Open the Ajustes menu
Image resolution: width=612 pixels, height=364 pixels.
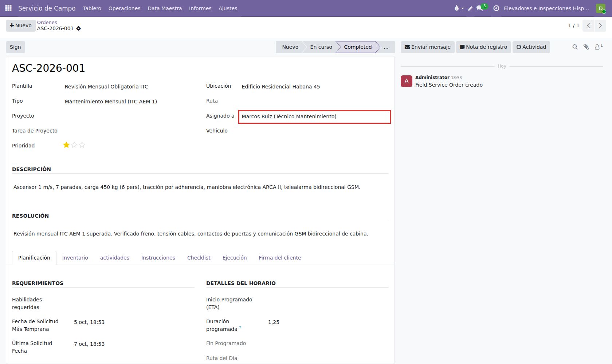click(x=228, y=8)
